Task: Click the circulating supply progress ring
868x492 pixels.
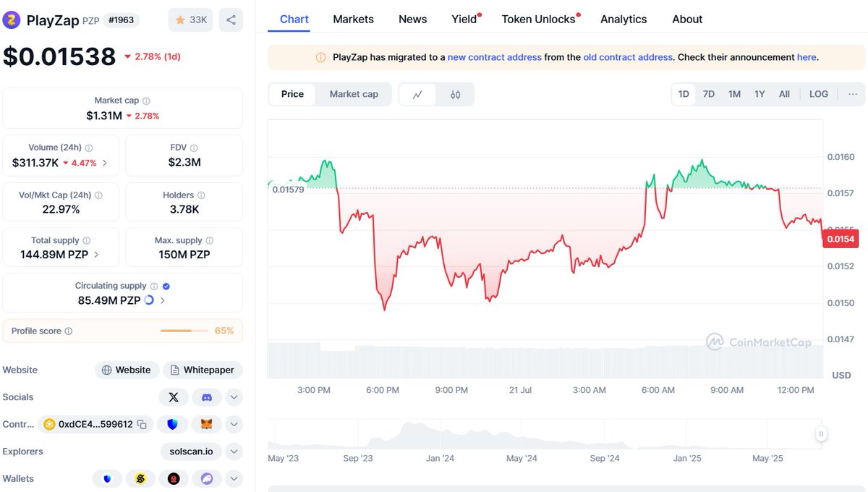Action: tap(149, 300)
